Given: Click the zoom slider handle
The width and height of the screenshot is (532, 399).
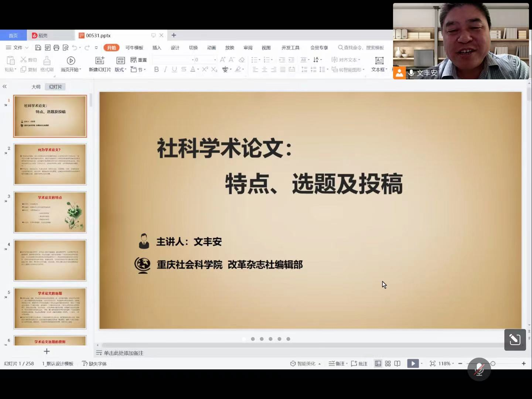Looking at the screenshot, I should tap(492, 364).
